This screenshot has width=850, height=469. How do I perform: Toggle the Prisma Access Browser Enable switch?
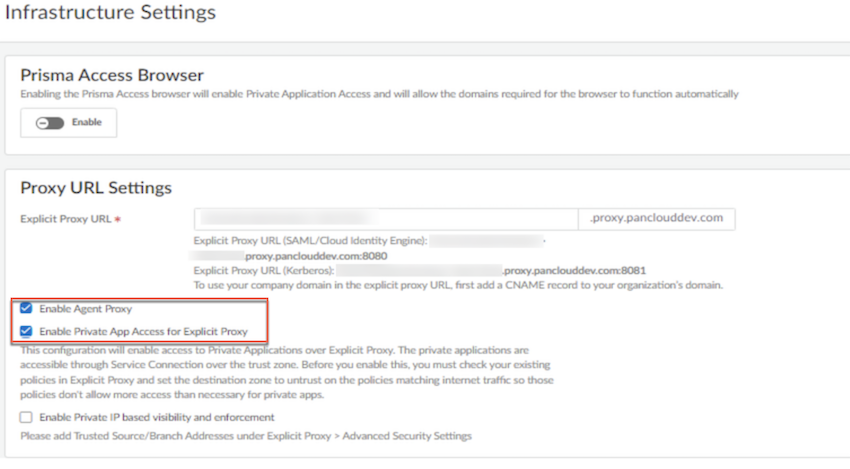49,123
